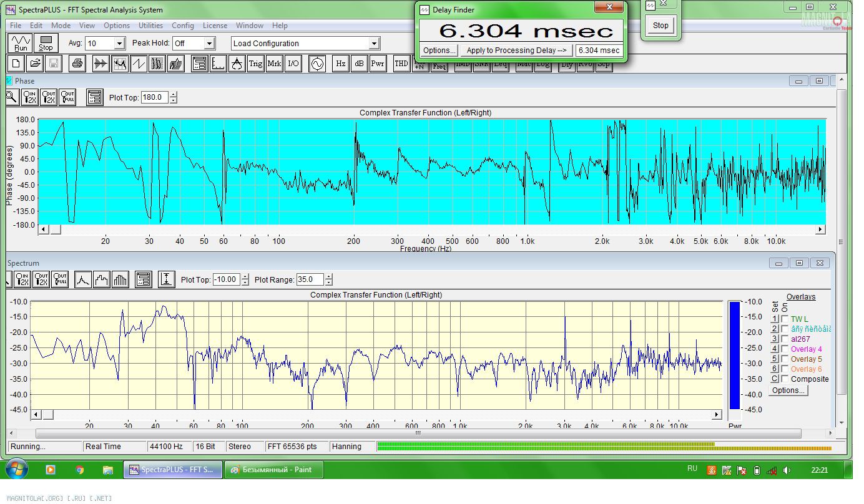Enable the second overlay checkbox
The width and height of the screenshot is (864, 504).
tap(785, 329)
